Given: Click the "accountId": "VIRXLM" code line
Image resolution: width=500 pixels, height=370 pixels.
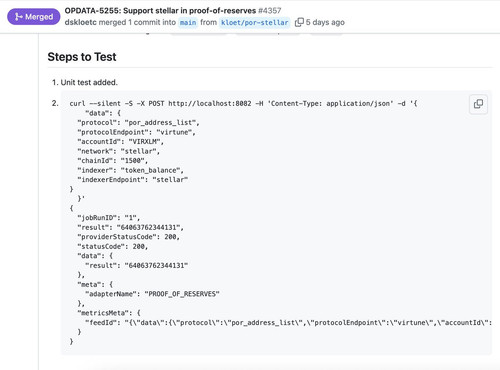Looking at the screenshot, I should 121,142.
